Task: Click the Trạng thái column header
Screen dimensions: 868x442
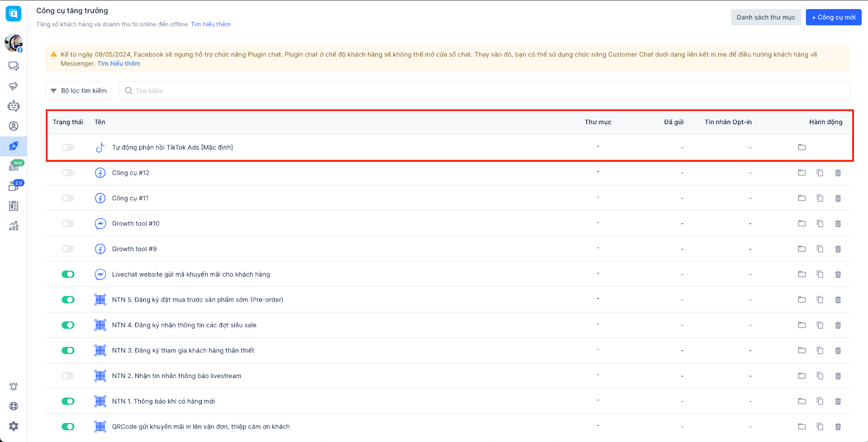Action: click(68, 122)
